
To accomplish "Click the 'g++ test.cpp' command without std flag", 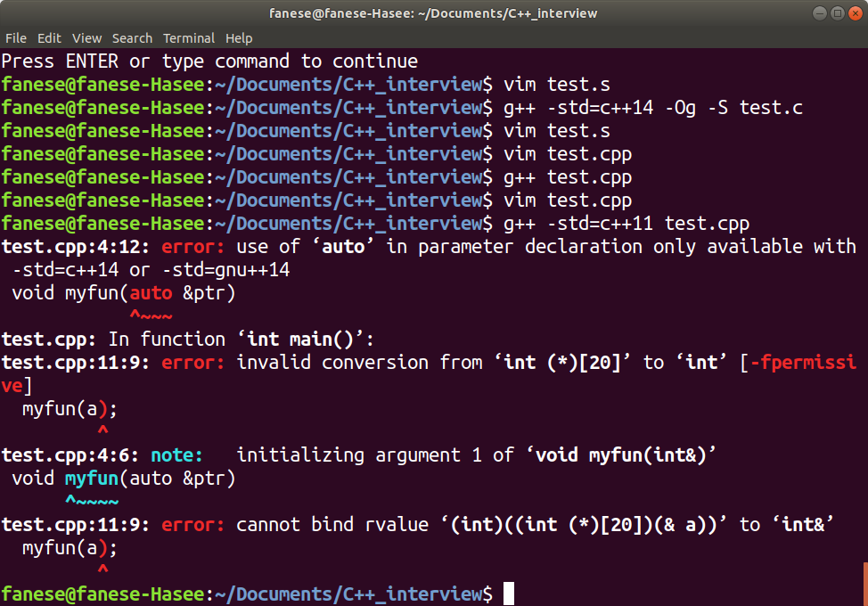I will click(568, 177).
